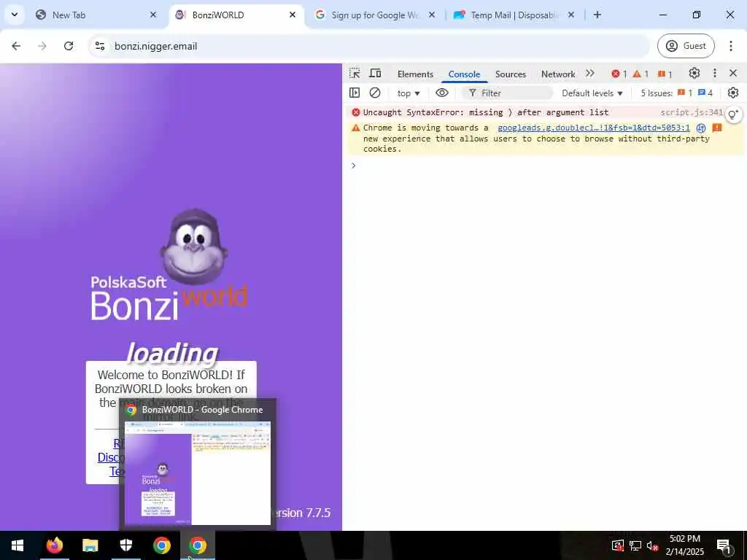This screenshot has height=560, width=747.
Task: Click the console Filter input
Action: 507,93
